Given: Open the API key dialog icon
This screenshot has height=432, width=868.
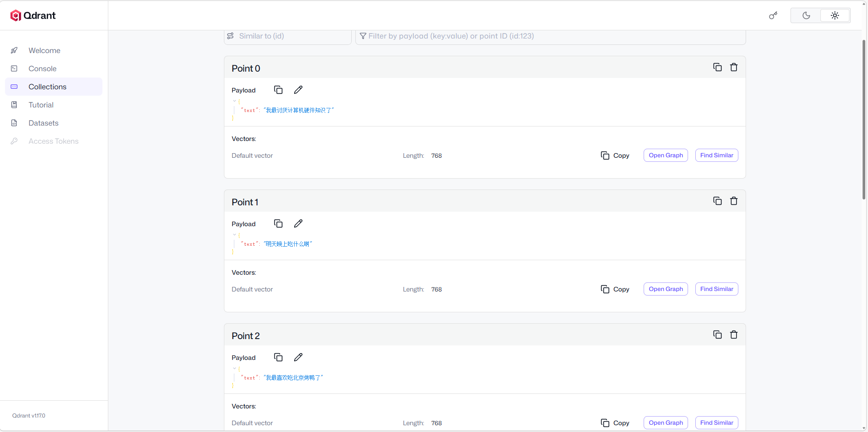Looking at the screenshot, I should [773, 15].
